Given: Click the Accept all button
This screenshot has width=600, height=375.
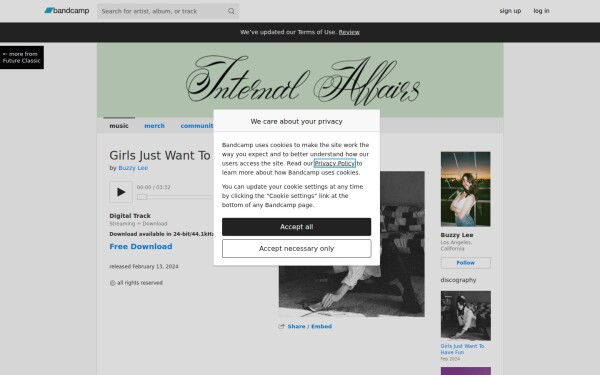Looking at the screenshot, I should tap(297, 227).
